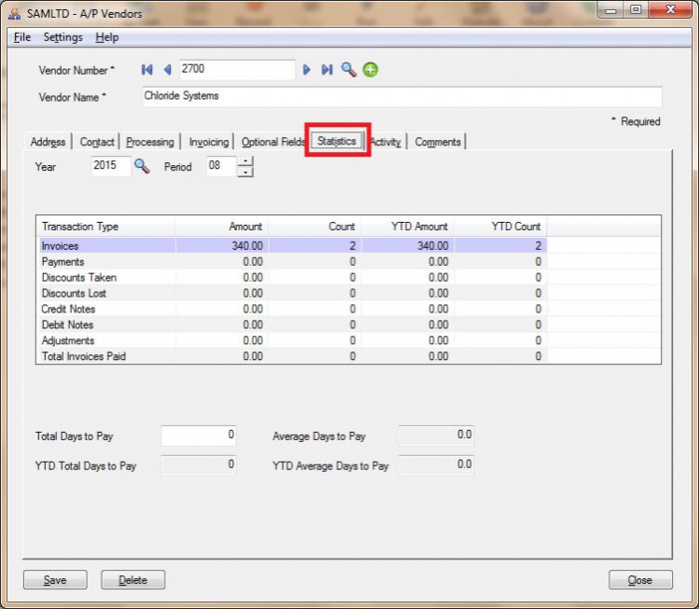The height and width of the screenshot is (609, 700).
Task: Click the YTD Total Days to Pay field
Action: pyautogui.click(x=198, y=464)
